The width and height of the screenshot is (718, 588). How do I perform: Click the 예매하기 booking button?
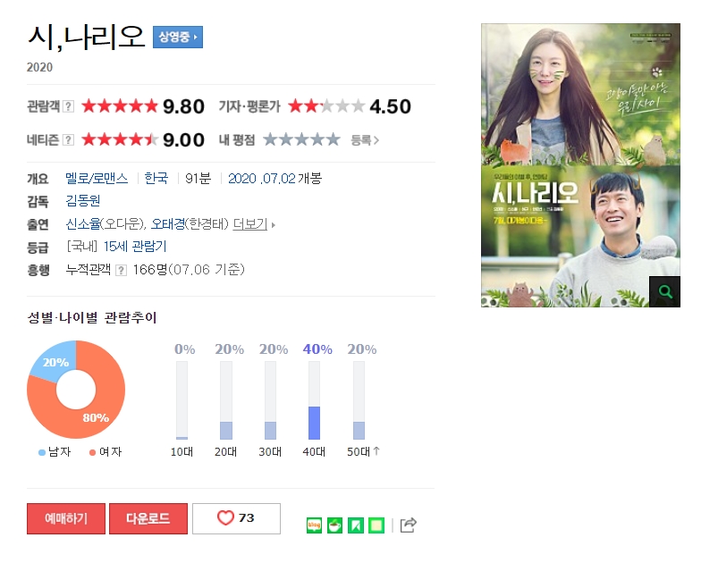(x=66, y=518)
